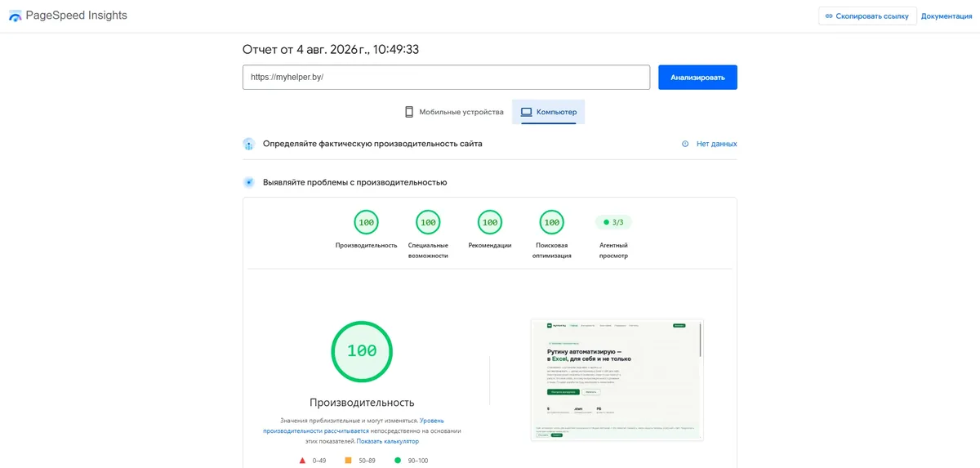
Task: Open the Агентный просмотр 3/3 badge
Action: point(613,221)
